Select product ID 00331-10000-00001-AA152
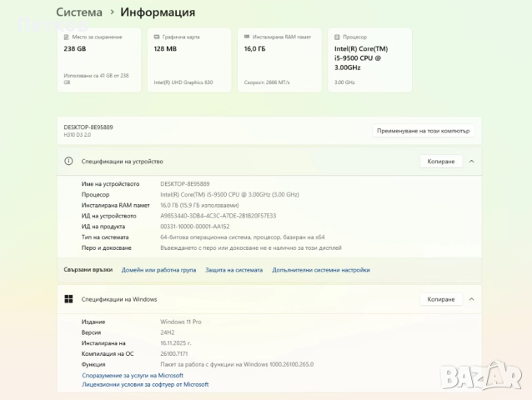 (x=195, y=227)
